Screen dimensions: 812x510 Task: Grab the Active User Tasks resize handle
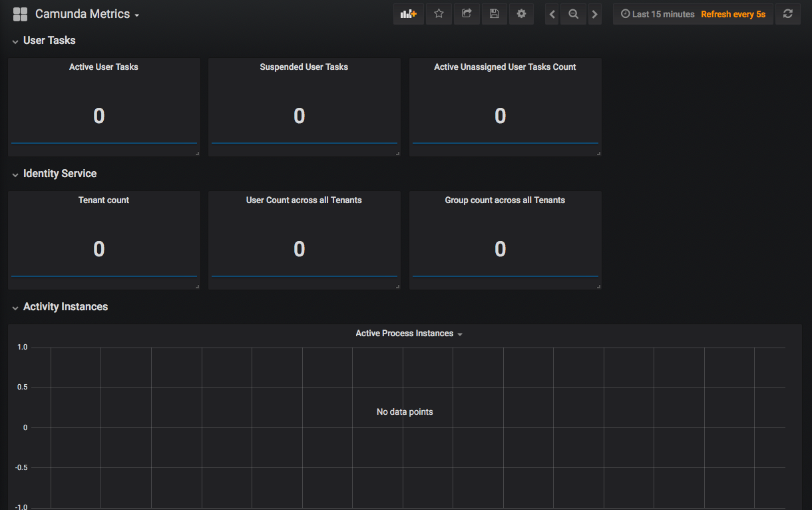197,153
